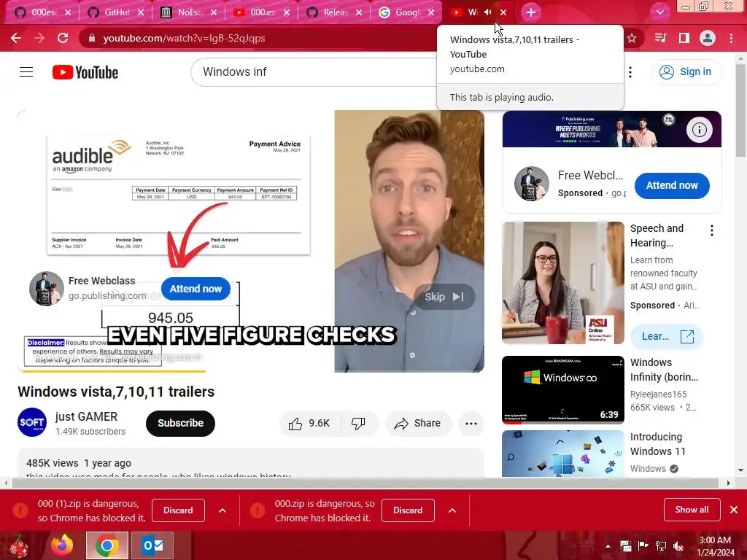Viewport: 747px width, 560px height.
Task: Dislike the video with thumbs down
Action: [358, 424]
